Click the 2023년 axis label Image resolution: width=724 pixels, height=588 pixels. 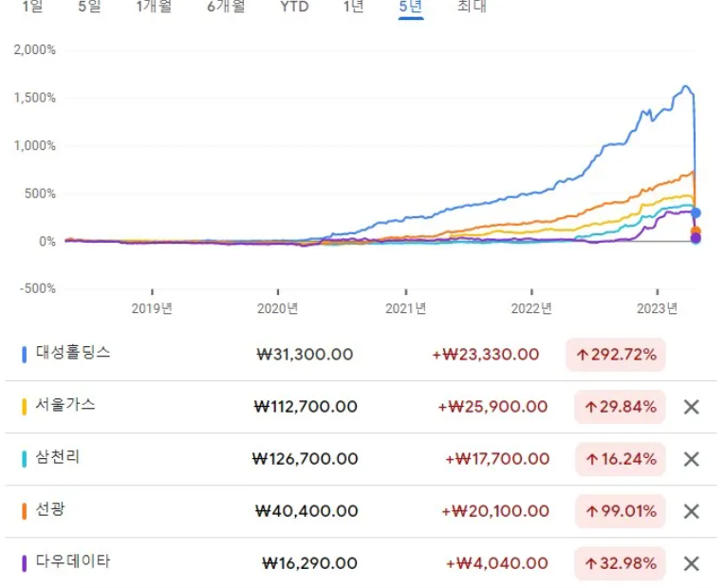click(657, 308)
